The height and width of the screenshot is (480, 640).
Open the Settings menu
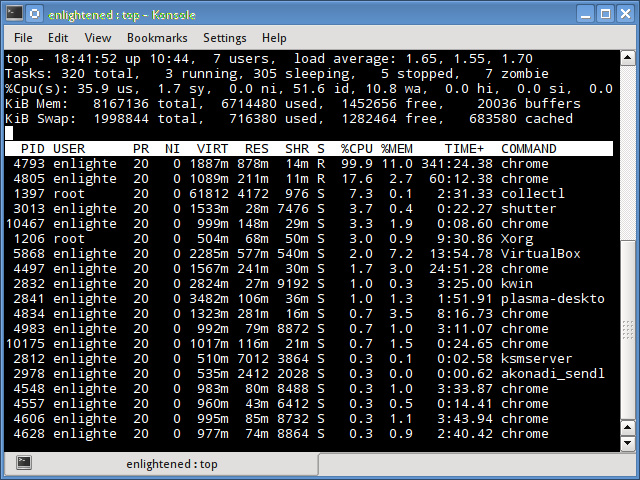point(224,38)
